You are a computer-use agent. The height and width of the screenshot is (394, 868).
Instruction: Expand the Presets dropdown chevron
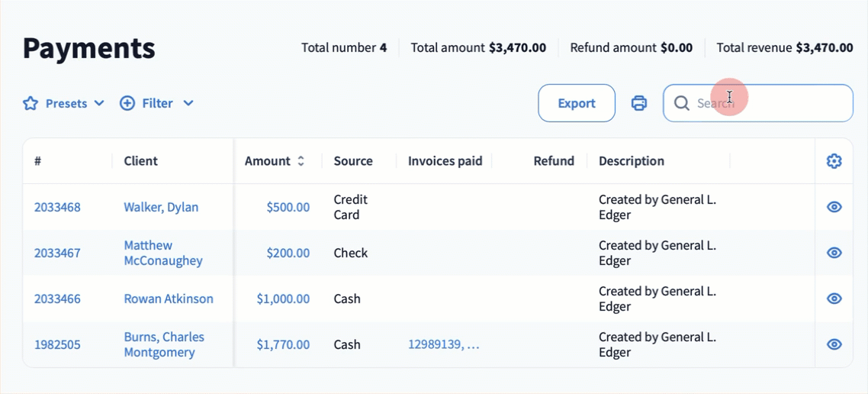(99, 103)
